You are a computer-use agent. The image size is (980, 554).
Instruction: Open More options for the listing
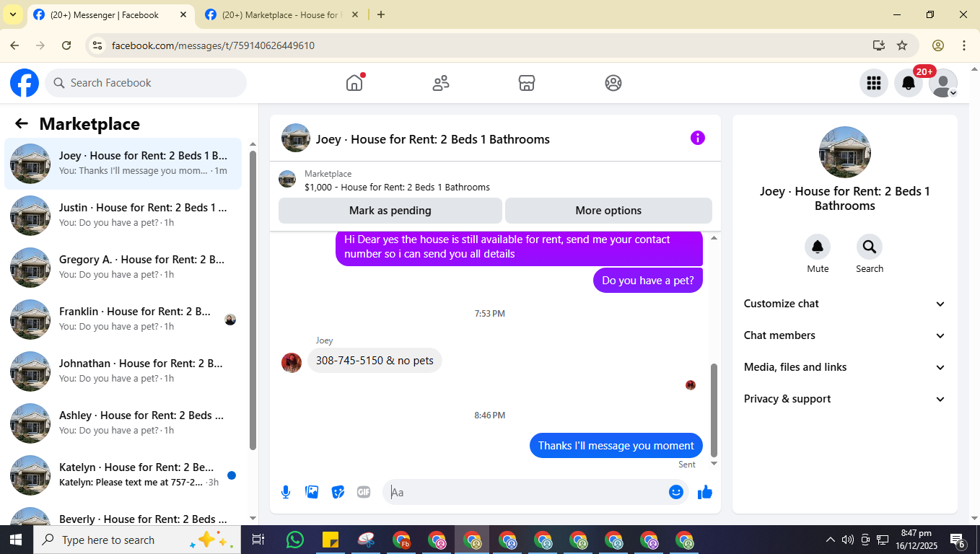(608, 211)
